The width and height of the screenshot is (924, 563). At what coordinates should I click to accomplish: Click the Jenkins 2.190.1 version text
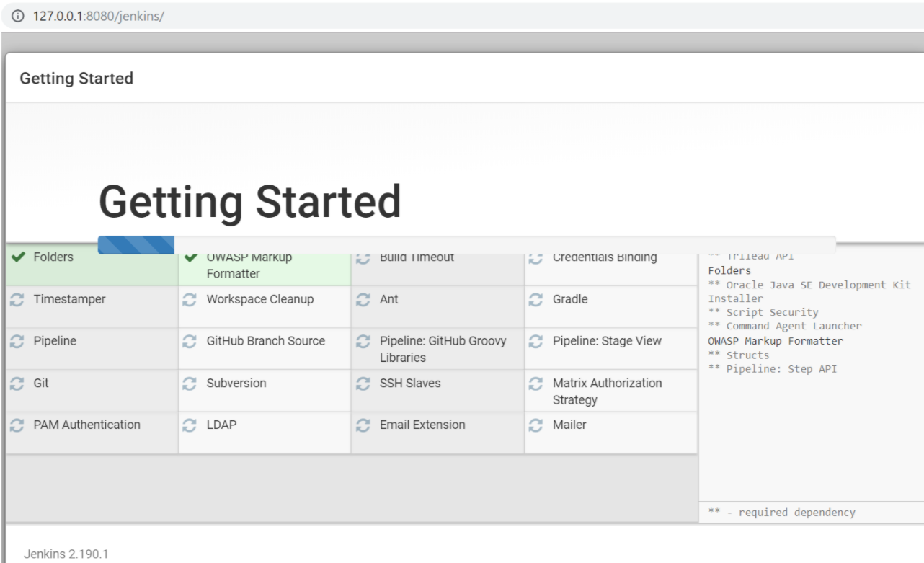coord(66,554)
